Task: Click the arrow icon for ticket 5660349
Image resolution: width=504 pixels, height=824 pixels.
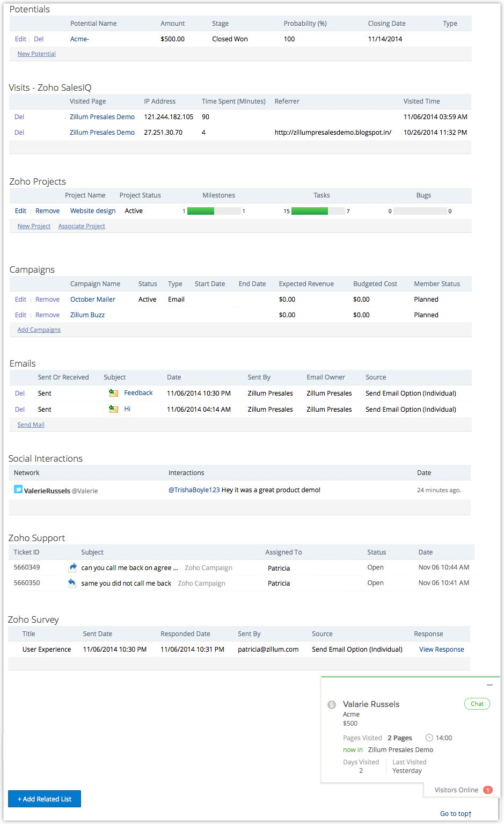Action: tap(73, 567)
